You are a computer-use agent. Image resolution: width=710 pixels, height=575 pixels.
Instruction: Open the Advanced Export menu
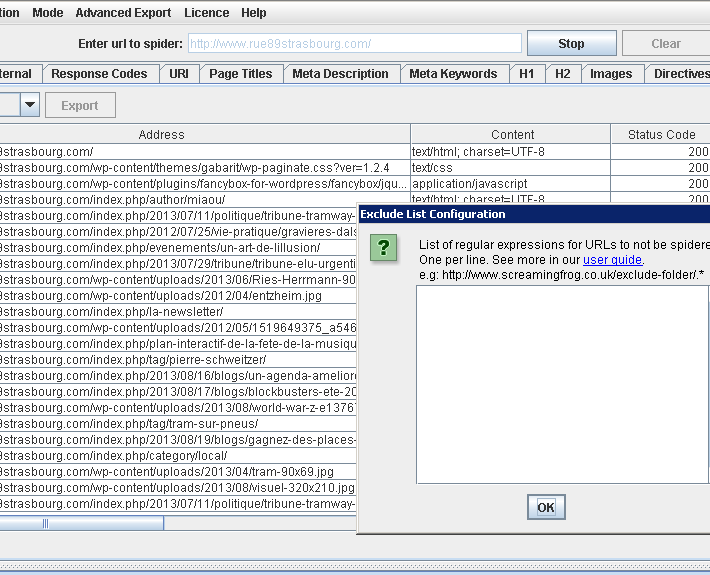[x=123, y=13]
